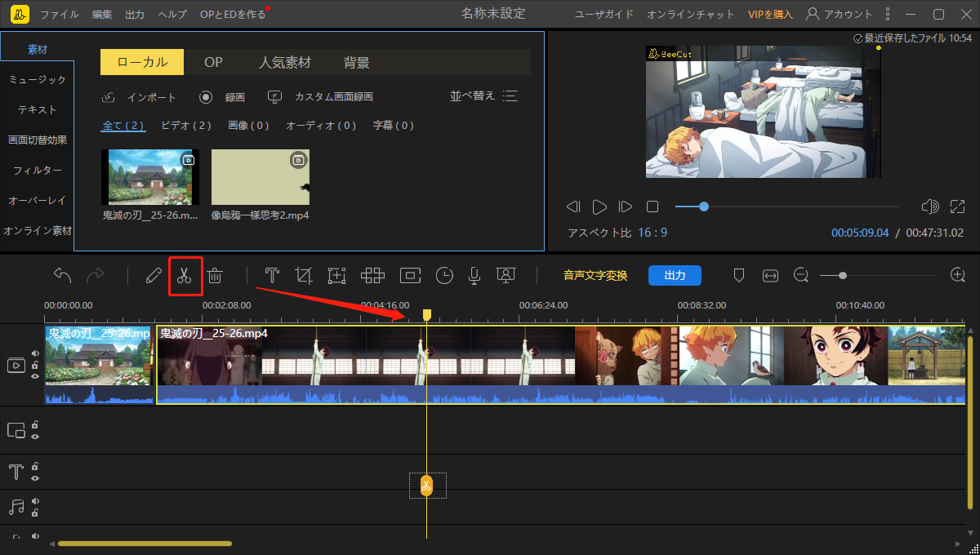Open the ファイル menu
The image size is (980, 555).
[x=60, y=15]
